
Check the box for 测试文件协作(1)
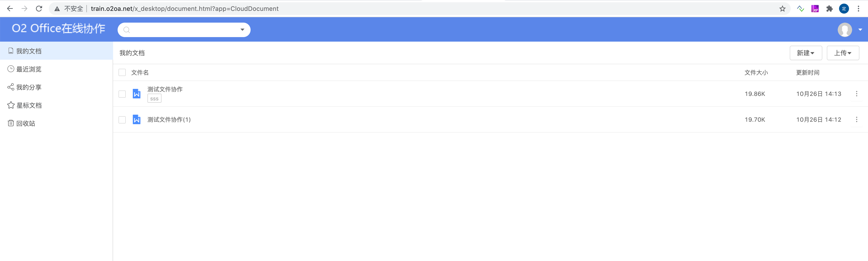click(122, 120)
